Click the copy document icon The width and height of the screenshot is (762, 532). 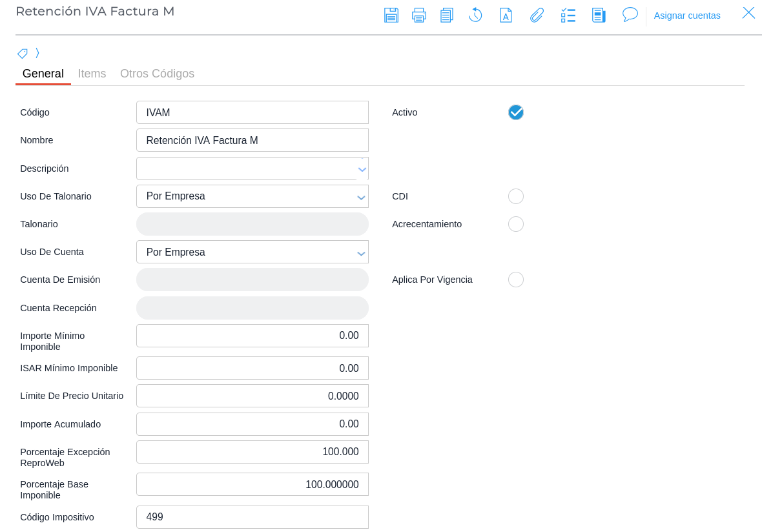point(447,15)
